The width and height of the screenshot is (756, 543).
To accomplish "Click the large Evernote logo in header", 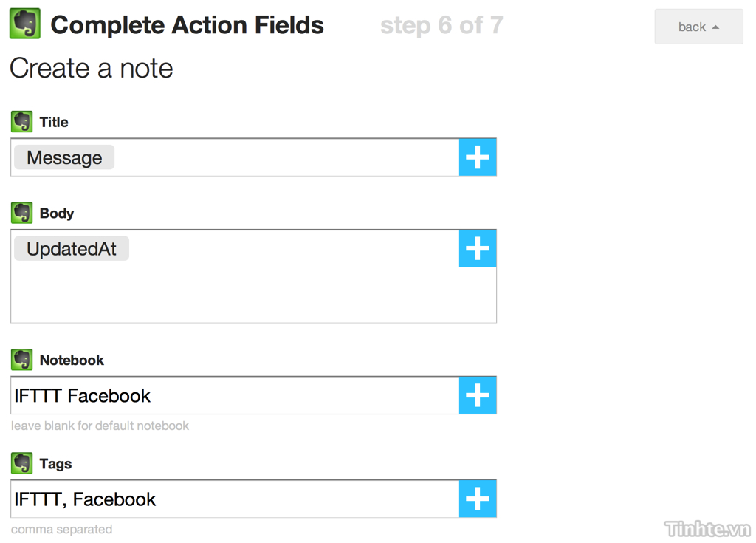I will click(25, 24).
